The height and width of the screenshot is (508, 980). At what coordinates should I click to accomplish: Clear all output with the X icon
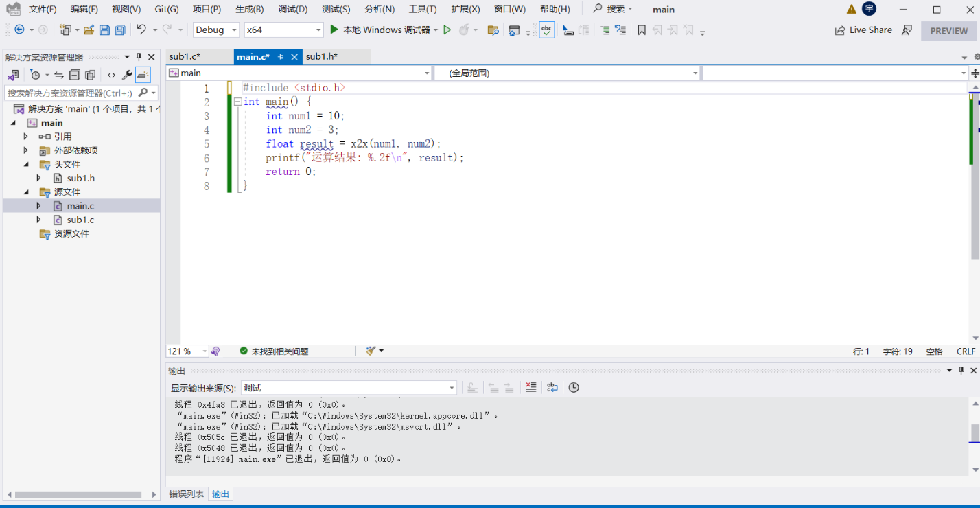click(x=530, y=387)
